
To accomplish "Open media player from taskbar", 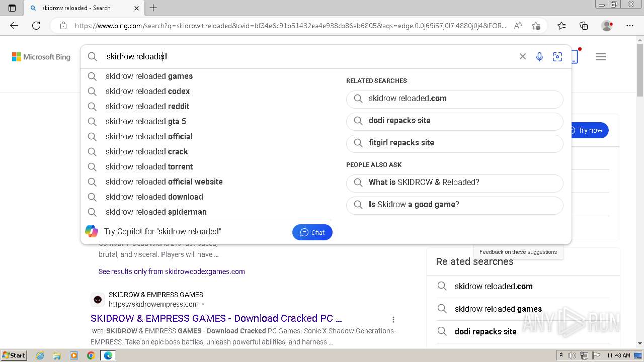I will tap(74, 355).
